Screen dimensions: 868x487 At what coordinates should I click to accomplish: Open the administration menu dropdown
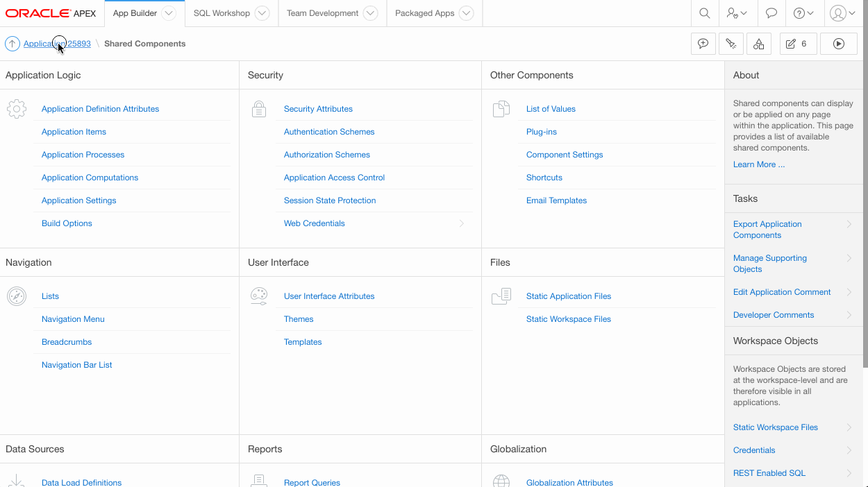[x=737, y=13]
